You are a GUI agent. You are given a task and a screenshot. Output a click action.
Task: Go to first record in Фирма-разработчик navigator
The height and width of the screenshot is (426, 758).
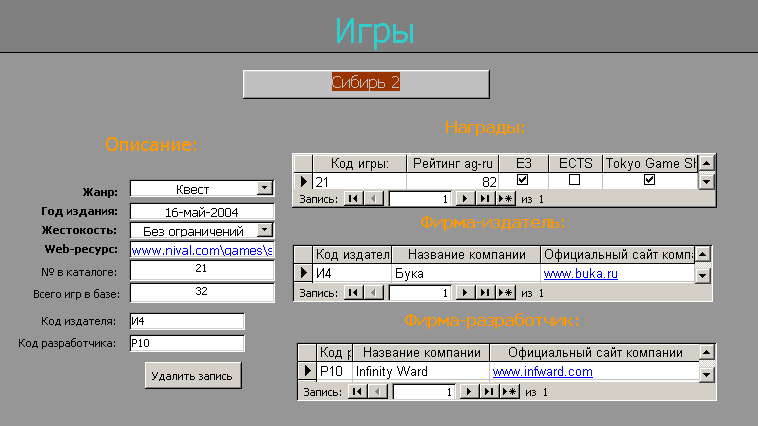[x=357, y=392]
